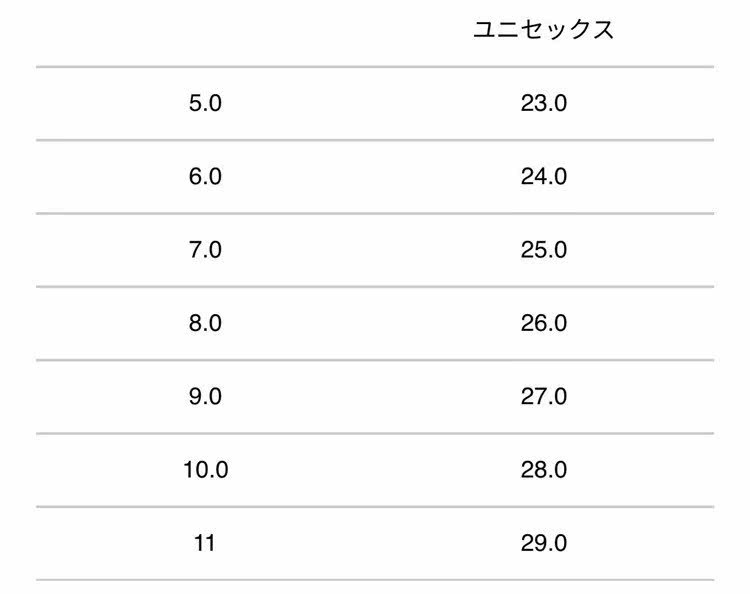Click the 23.0 value cell
The image size is (750, 594).
(x=543, y=103)
